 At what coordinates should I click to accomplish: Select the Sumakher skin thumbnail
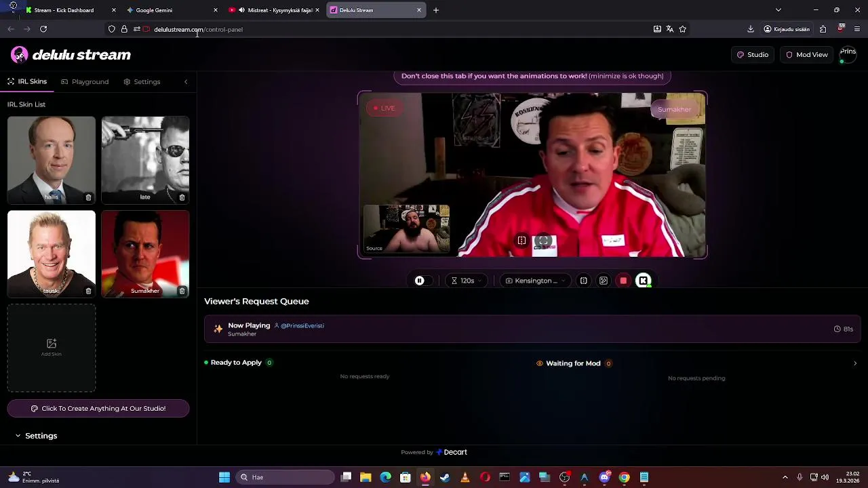[145, 254]
